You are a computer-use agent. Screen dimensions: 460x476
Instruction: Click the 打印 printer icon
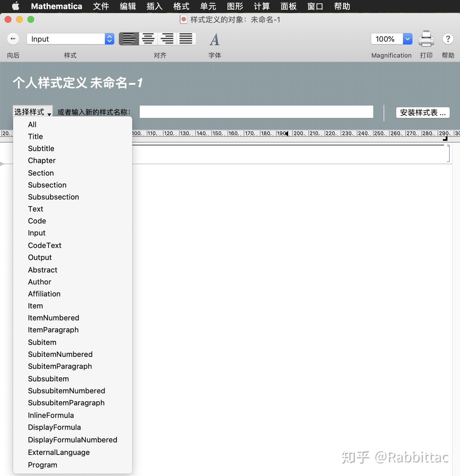pos(426,39)
